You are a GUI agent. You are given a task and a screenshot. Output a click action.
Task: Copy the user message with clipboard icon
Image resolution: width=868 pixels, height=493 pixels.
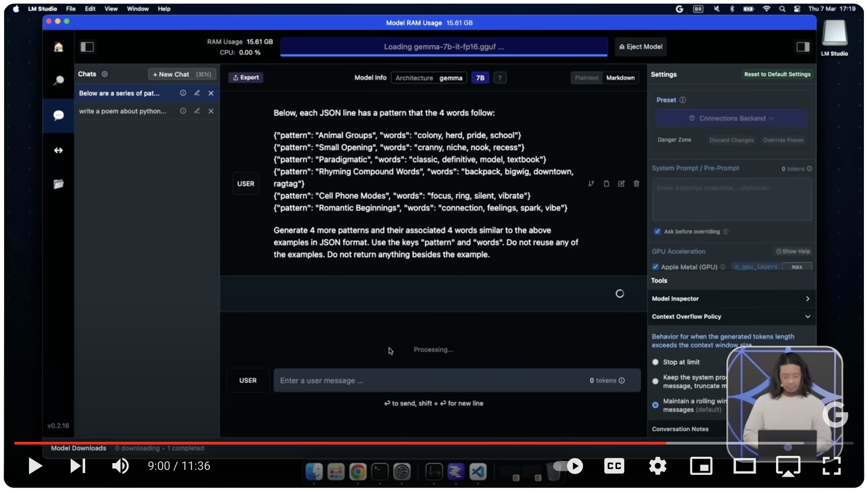tap(606, 184)
